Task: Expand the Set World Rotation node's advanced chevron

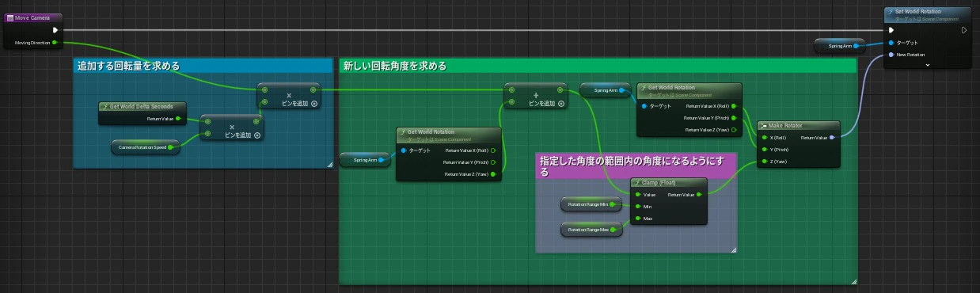Action: [x=927, y=65]
